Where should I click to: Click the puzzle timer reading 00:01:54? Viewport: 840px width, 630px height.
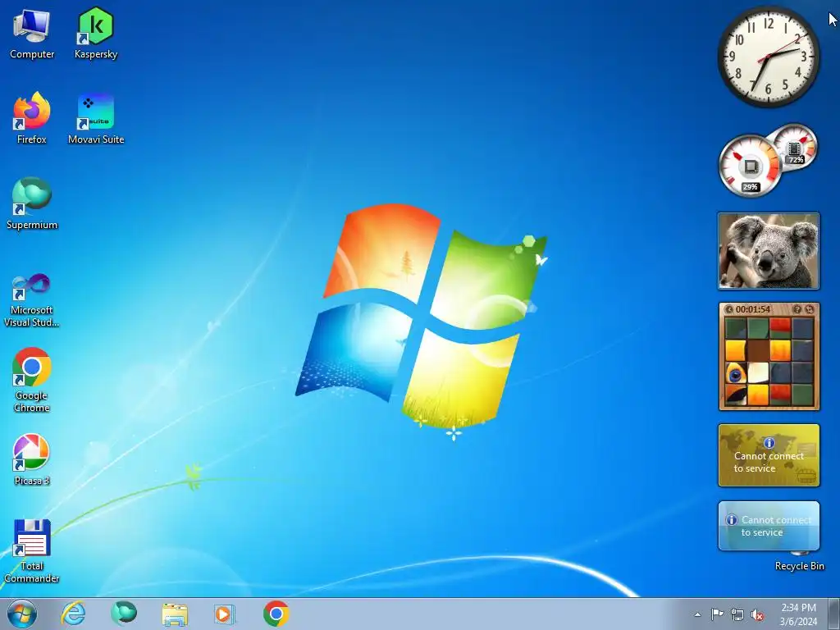click(753, 309)
